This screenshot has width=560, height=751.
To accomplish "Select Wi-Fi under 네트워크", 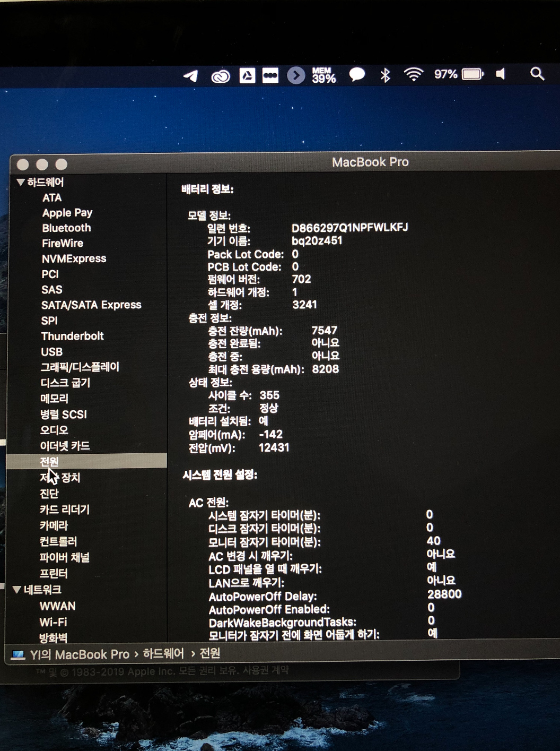I will point(53,622).
